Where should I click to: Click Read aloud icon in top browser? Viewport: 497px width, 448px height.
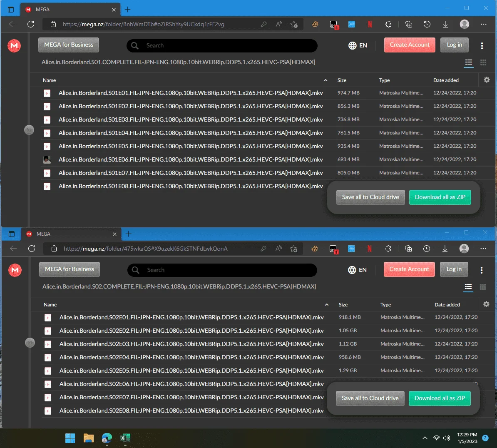(278, 24)
